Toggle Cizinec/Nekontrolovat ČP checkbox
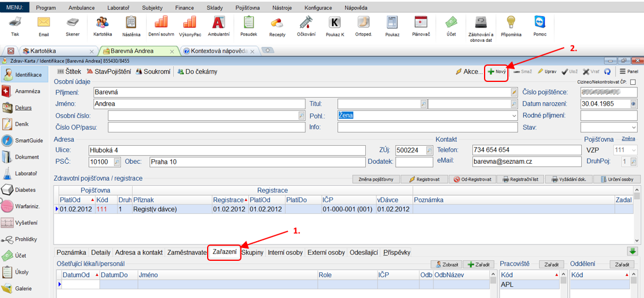Viewport: 644px width, 298px height. 633,82
